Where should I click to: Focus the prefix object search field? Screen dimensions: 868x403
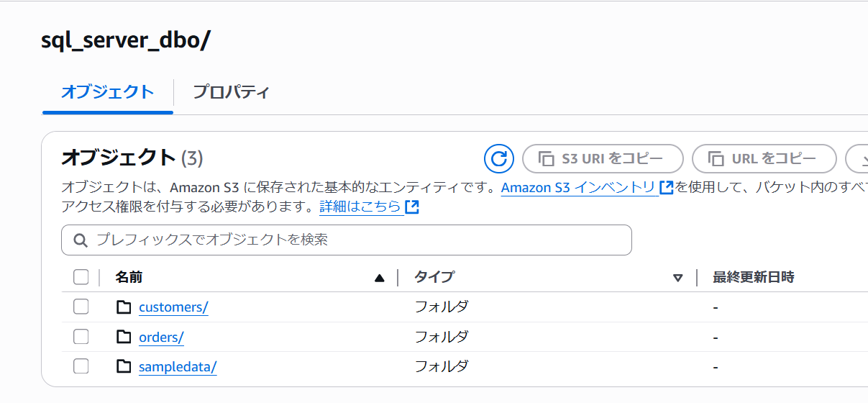tap(347, 240)
